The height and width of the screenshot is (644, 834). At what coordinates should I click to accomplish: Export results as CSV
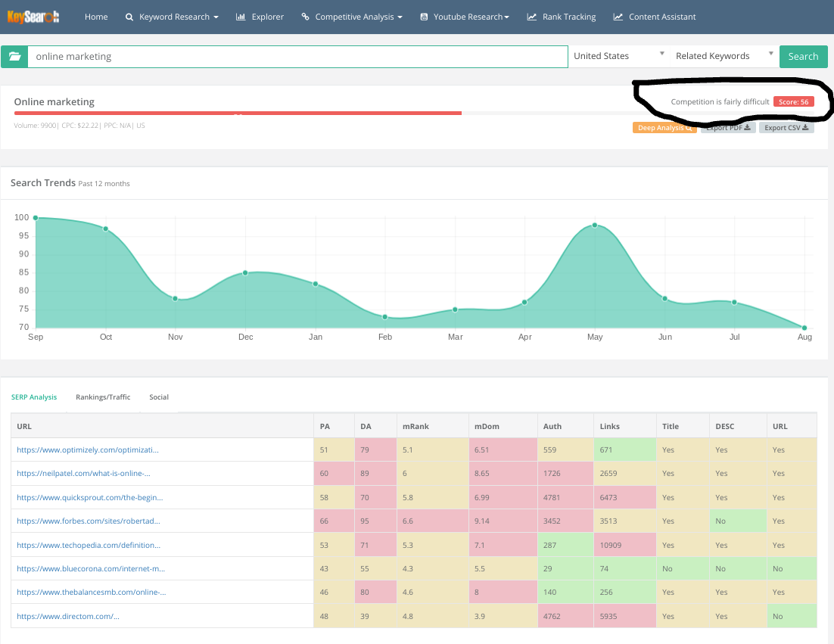point(786,128)
